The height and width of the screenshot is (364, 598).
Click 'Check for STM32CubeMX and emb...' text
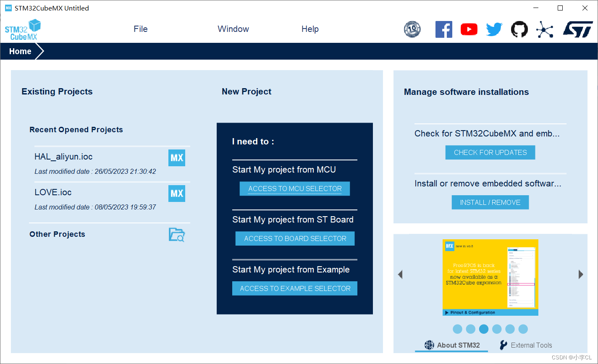(x=487, y=134)
